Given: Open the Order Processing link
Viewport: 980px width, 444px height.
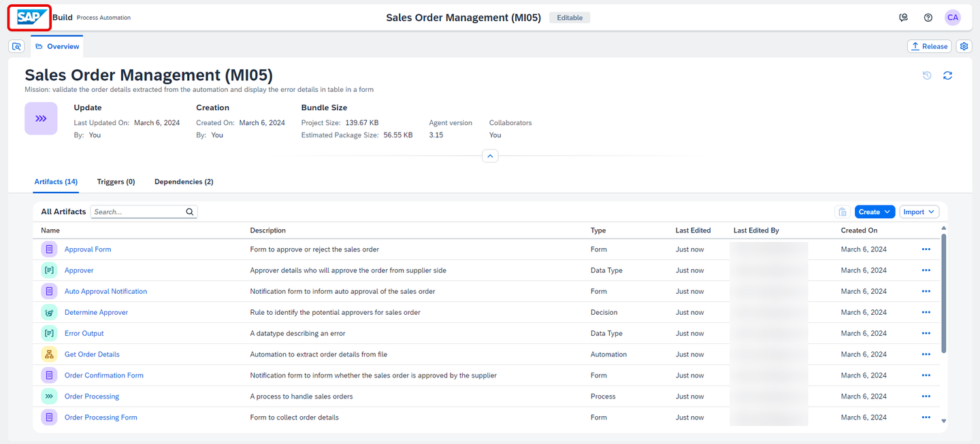Looking at the screenshot, I should click(92, 396).
